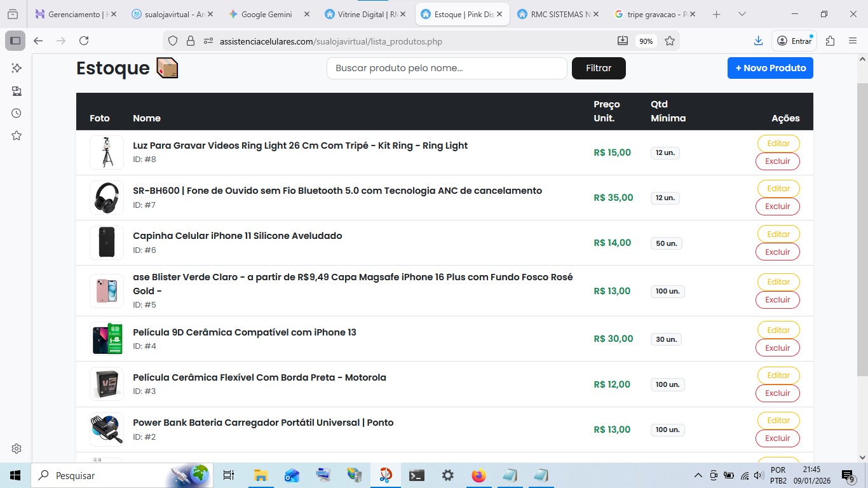Click the sidebar customize gear icon

[17, 449]
